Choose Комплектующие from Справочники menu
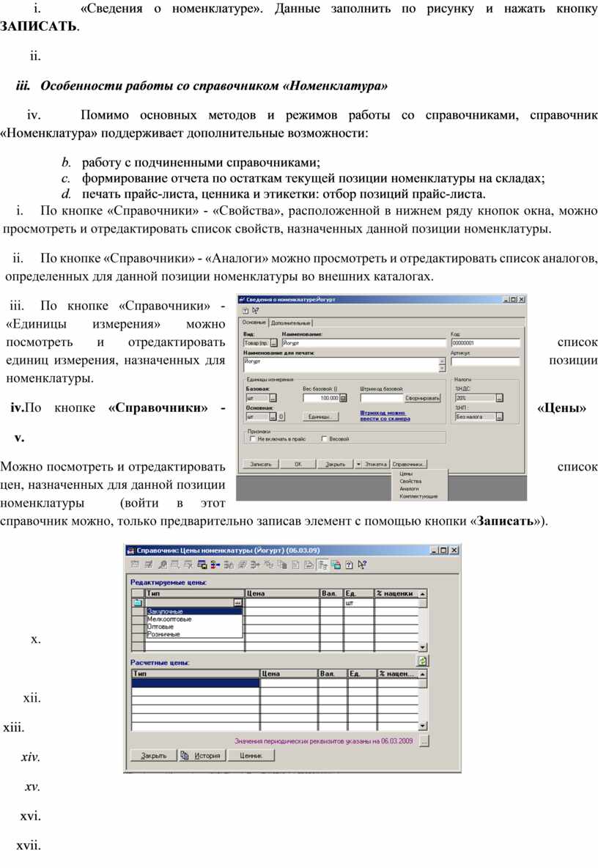Screen dimensions: 598x868 (418, 496)
